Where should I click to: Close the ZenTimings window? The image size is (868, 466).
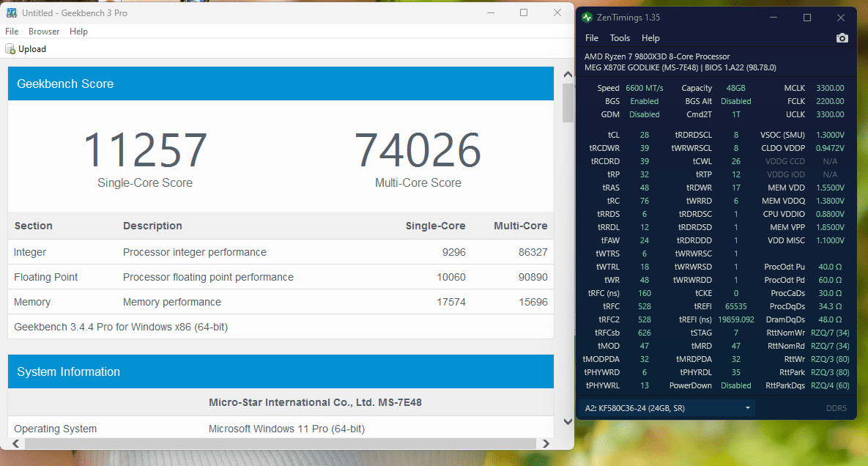click(x=841, y=18)
